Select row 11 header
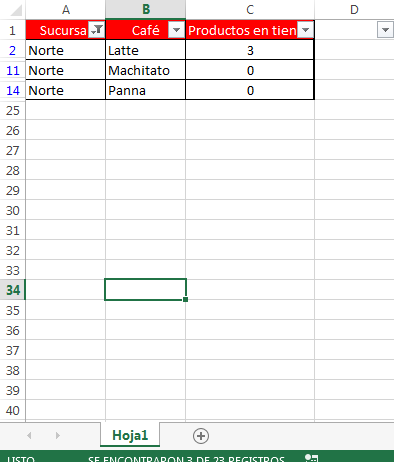 [x=13, y=70]
